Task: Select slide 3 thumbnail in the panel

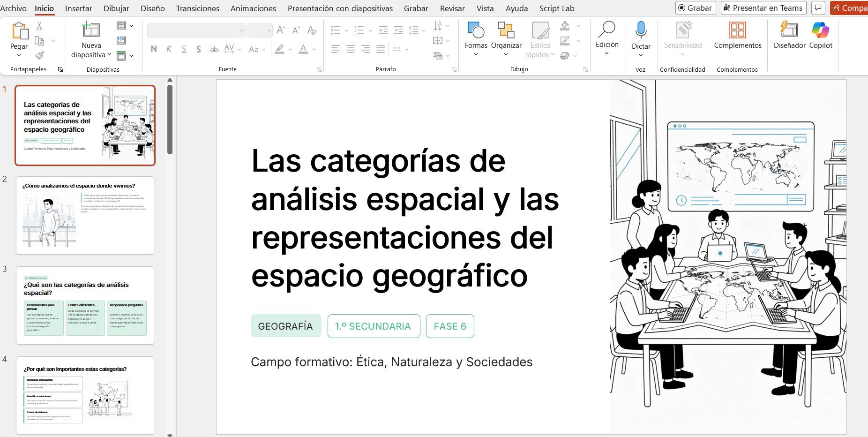Action: coord(85,305)
